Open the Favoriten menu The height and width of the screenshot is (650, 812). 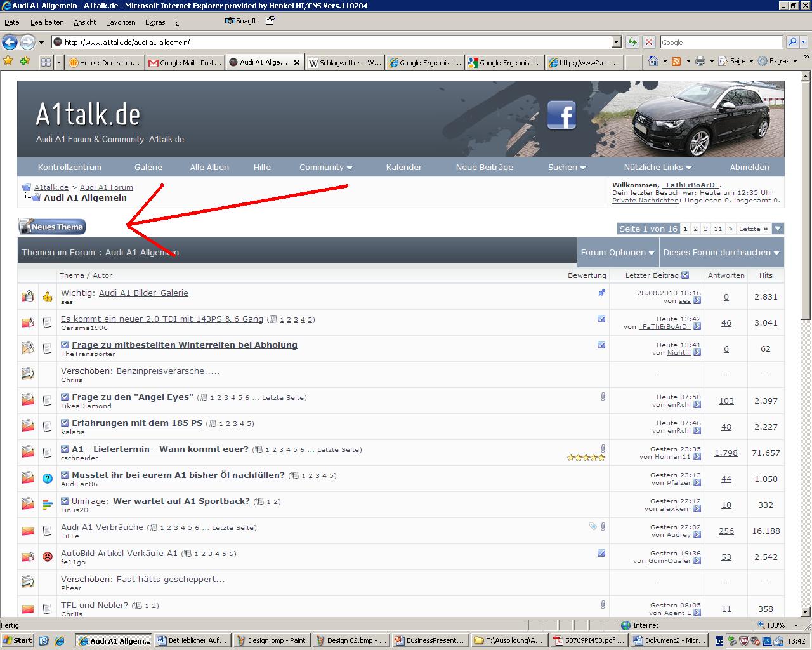(x=121, y=22)
